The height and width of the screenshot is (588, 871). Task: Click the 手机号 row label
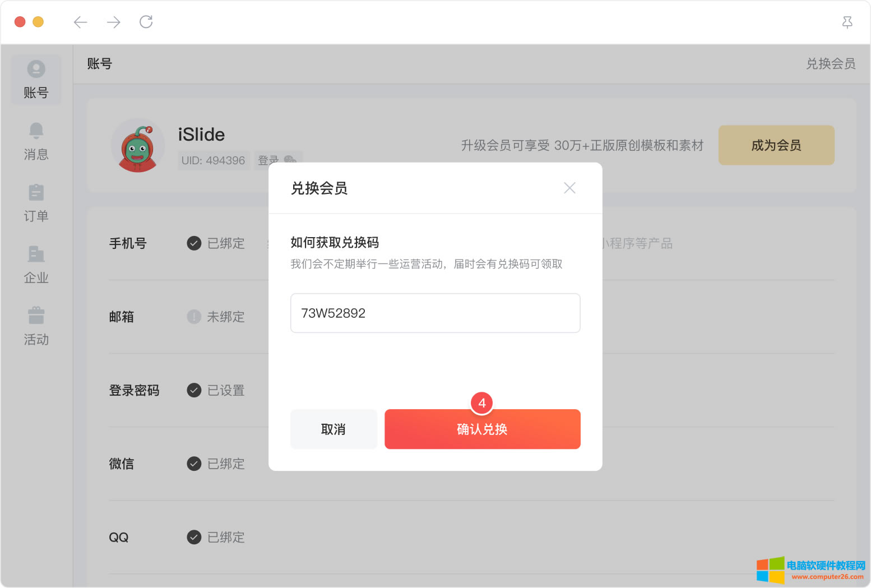pos(128,243)
